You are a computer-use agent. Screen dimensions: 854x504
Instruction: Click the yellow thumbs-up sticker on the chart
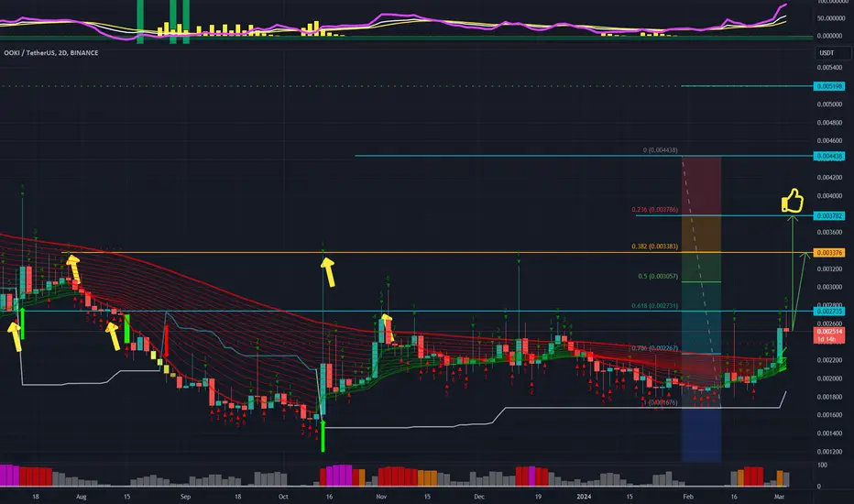tap(793, 201)
